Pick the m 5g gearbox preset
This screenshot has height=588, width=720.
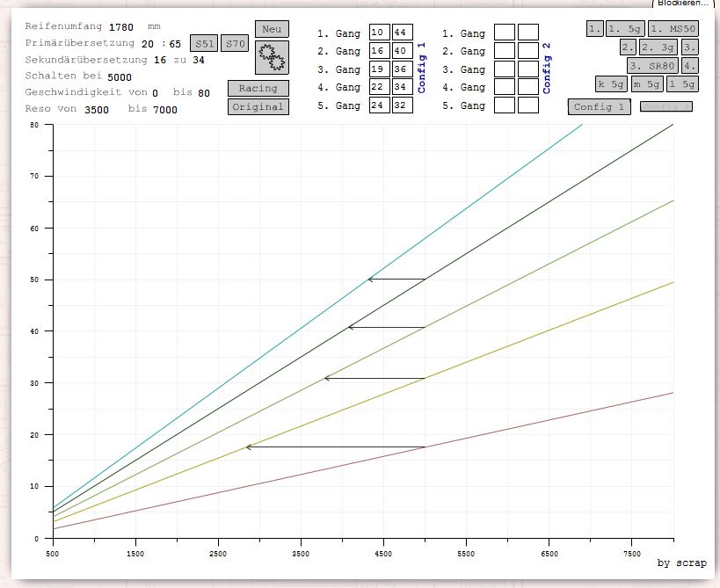click(x=647, y=84)
